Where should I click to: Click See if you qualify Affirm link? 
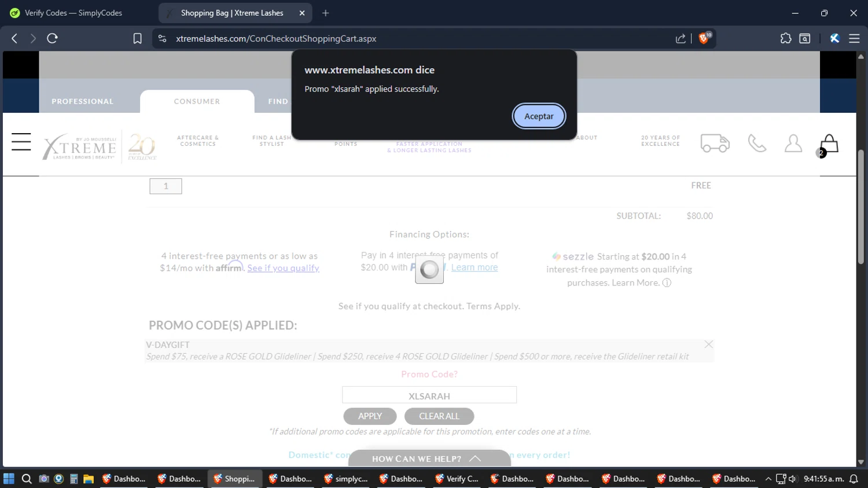[283, 268]
